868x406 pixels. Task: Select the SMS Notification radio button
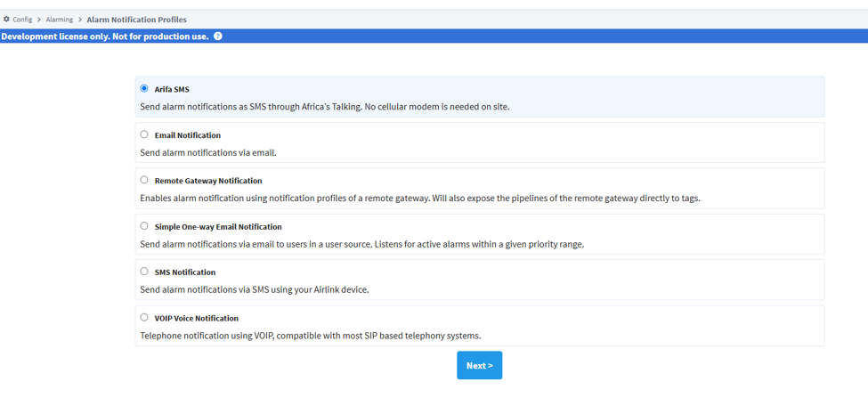144,272
